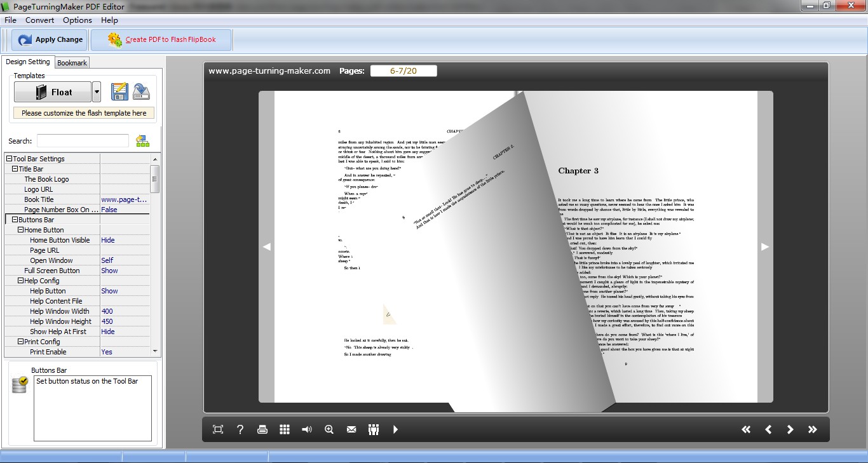The image size is (868, 463).
Task: Click the Set button status description text
Action: coord(87,381)
